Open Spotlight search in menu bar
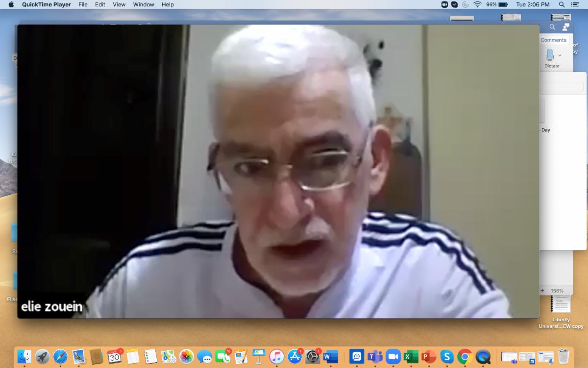Image resolution: width=588 pixels, height=368 pixels. [562, 4]
